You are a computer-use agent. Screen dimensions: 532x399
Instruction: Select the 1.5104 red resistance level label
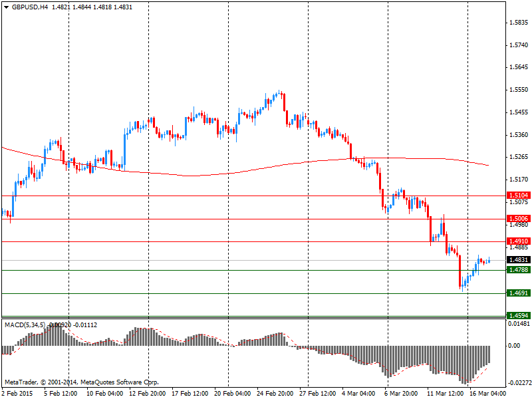tap(519, 195)
